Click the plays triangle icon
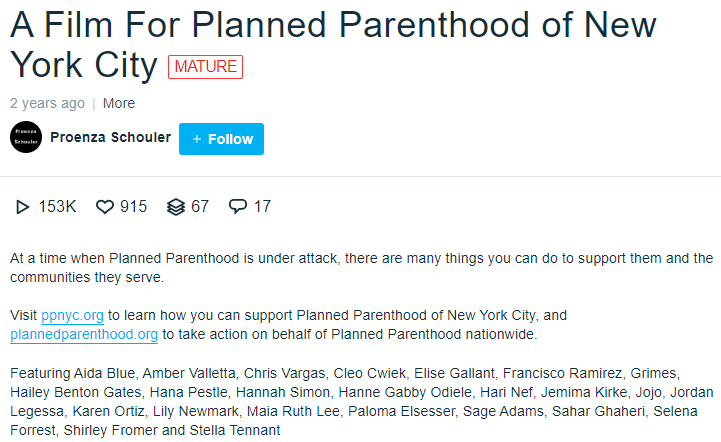This screenshot has width=721, height=442. coord(22,207)
